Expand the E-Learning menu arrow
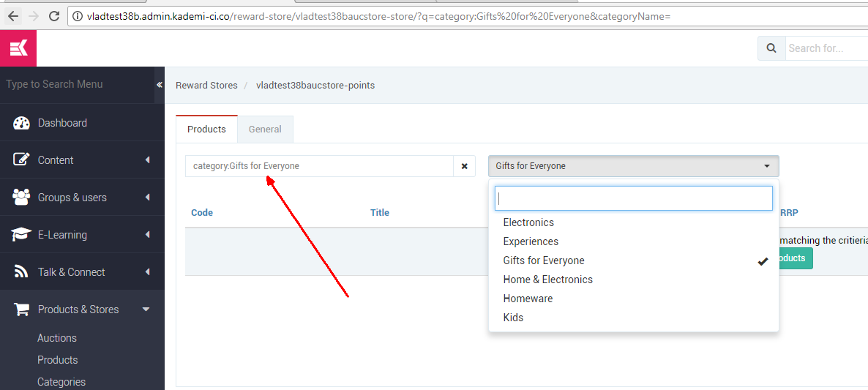 click(x=147, y=235)
